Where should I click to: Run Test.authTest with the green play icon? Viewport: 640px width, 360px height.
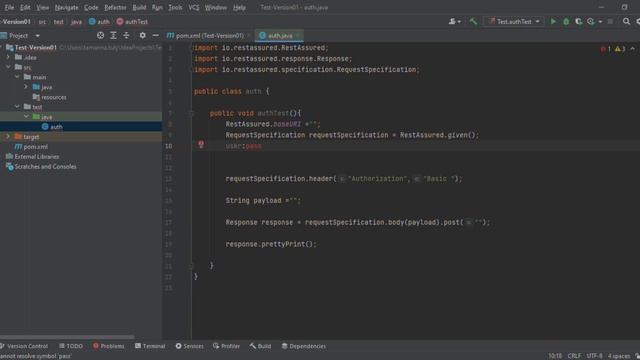(x=553, y=21)
